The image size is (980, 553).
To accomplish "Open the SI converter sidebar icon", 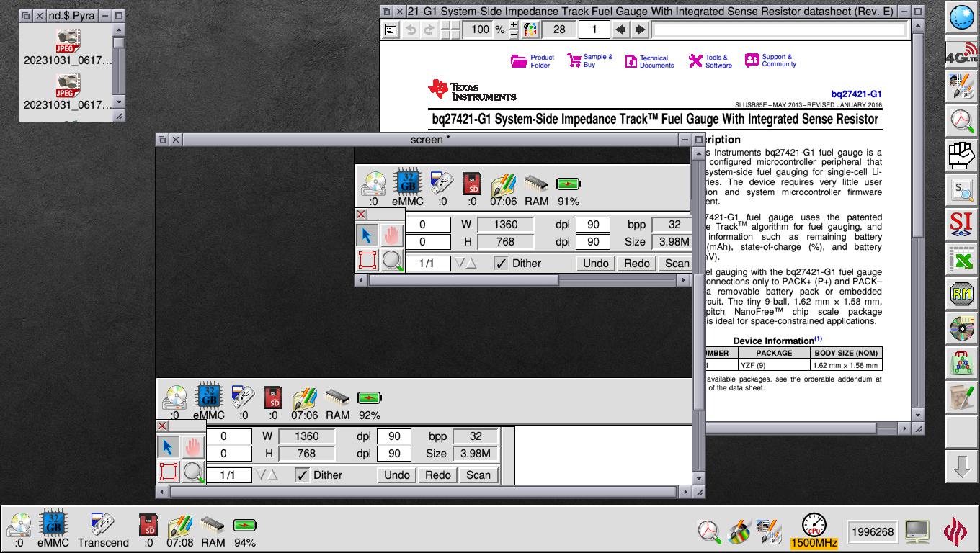I will (961, 224).
